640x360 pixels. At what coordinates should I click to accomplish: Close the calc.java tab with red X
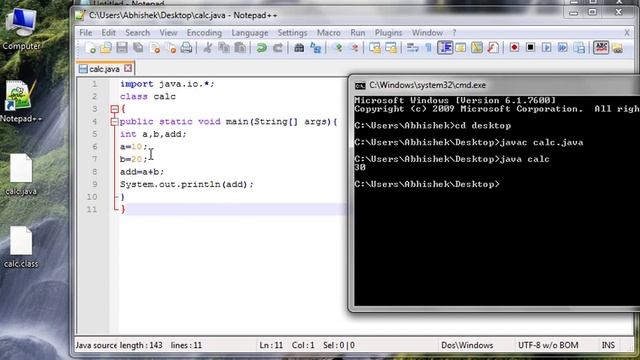point(128,68)
